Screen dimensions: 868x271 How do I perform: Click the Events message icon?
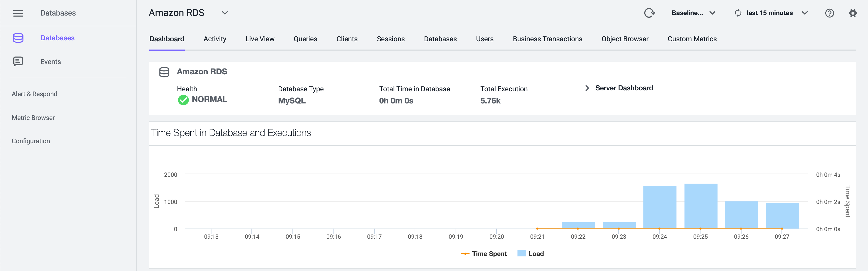[18, 61]
